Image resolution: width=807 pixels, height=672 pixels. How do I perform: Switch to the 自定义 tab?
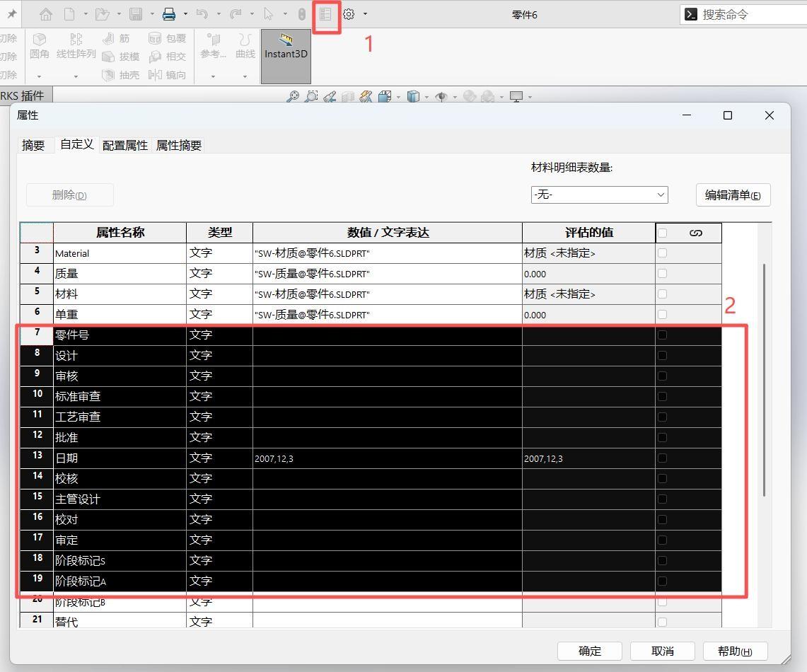(x=76, y=144)
